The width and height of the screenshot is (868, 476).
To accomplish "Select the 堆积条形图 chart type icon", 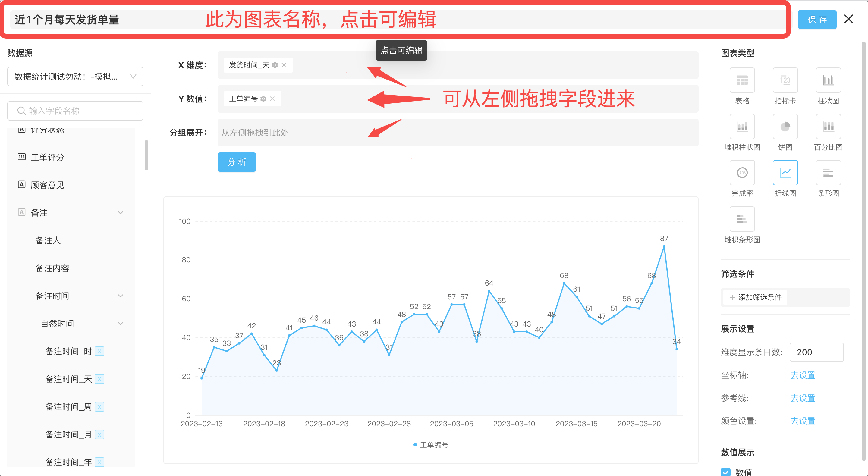I will coord(742,219).
